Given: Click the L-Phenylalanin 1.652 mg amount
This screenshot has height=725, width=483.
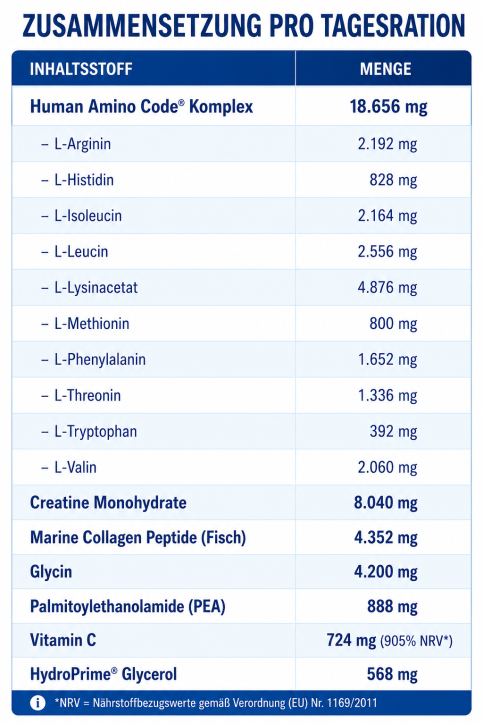Looking at the screenshot, I should (x=387, y=359).
